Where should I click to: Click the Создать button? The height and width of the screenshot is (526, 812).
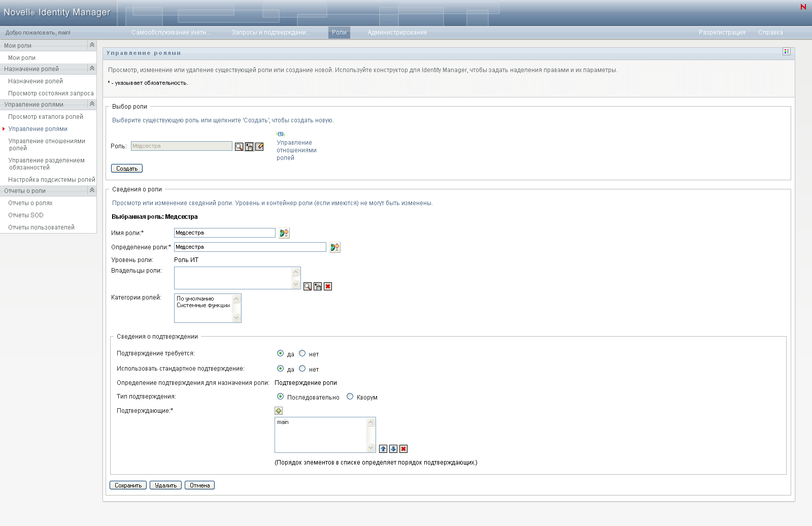[127, 169]
